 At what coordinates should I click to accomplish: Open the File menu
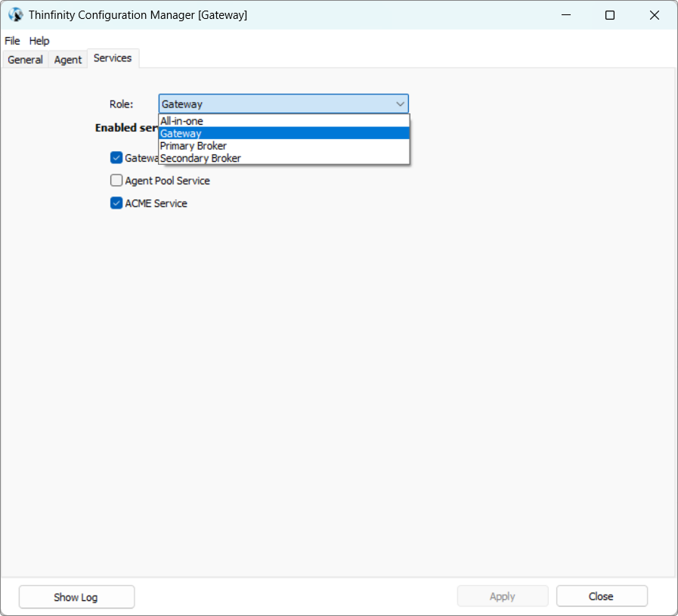[x=12, y=41]
